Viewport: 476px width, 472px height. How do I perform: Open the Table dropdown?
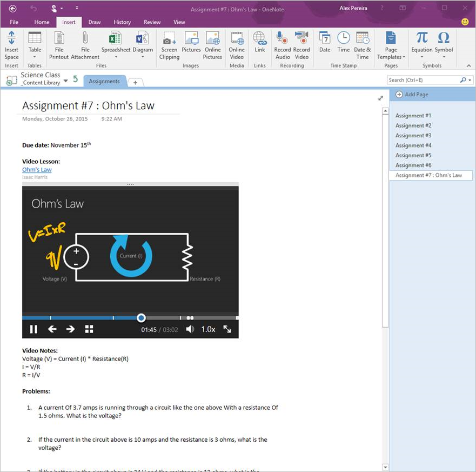pyautogui.click(x=35, y=56)
